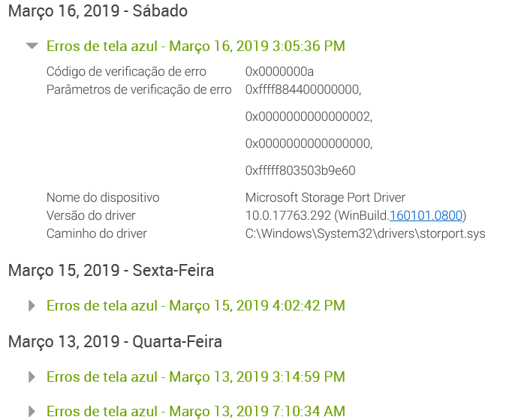Click the parameter 0xffff884400000000 value

click(303, 90)
